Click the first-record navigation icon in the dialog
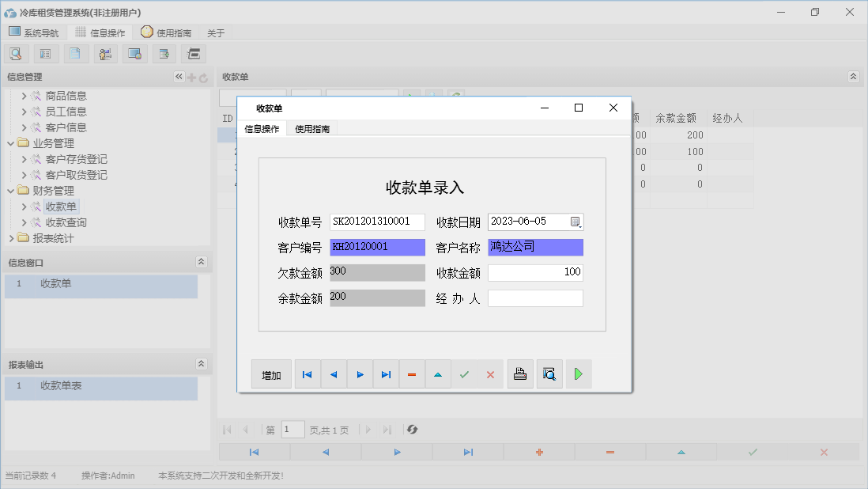Viewport: 868px width, 489px height. [307, 373]
